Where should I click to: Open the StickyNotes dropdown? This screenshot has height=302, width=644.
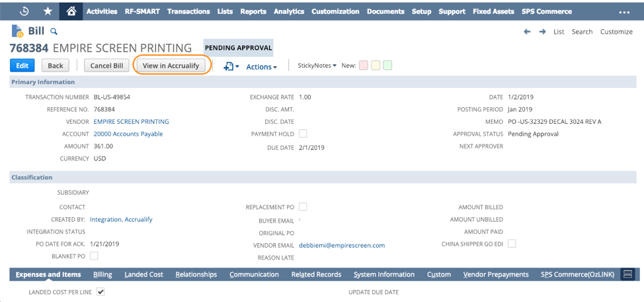tap(317, 66)
